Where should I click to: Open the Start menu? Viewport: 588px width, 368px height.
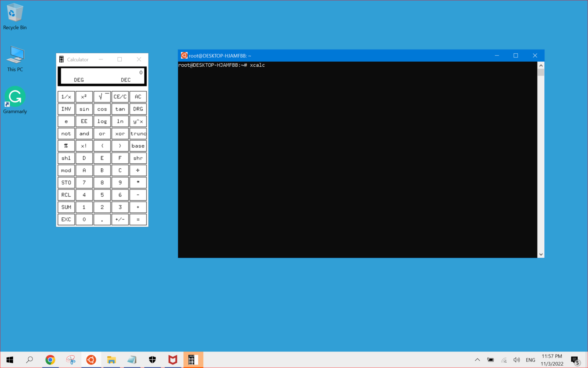coord(10,360)
